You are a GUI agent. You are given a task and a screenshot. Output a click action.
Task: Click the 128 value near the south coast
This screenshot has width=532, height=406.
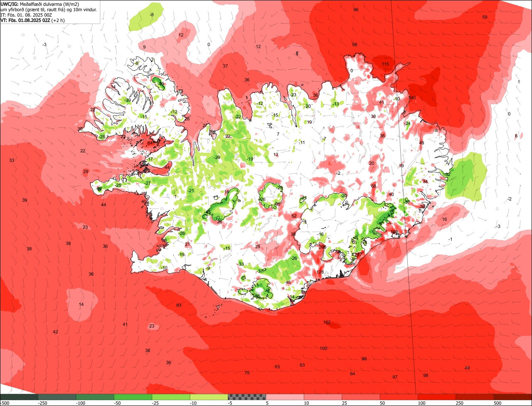[x=320, y=272]
